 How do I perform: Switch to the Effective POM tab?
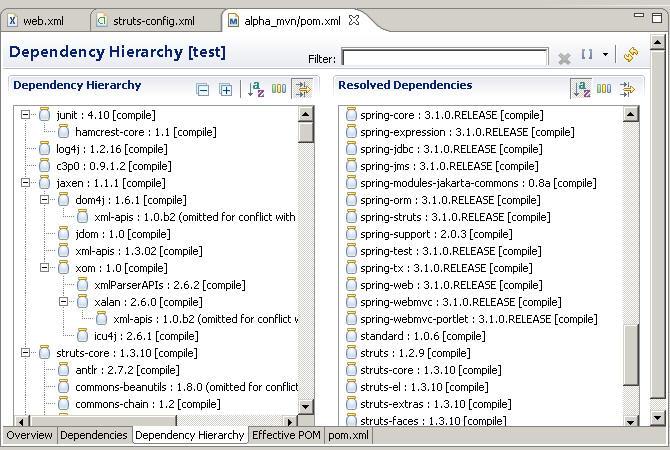[x=286, y=435]
